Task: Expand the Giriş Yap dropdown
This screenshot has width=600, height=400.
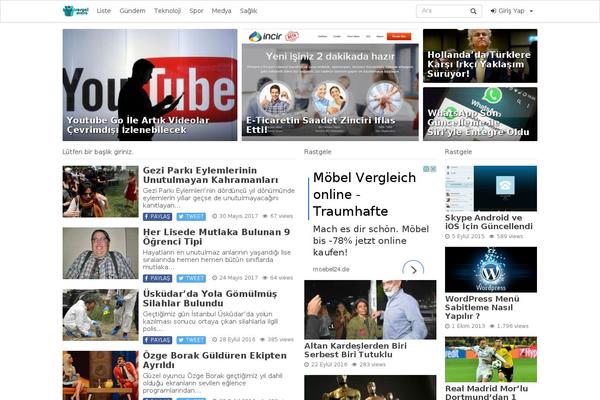Action: [512, 11]
